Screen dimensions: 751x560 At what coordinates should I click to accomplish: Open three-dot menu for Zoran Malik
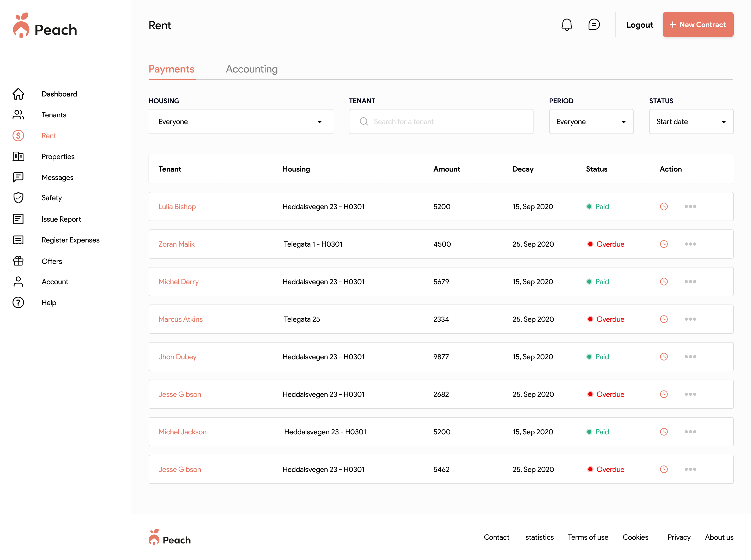tap(690, 244)
